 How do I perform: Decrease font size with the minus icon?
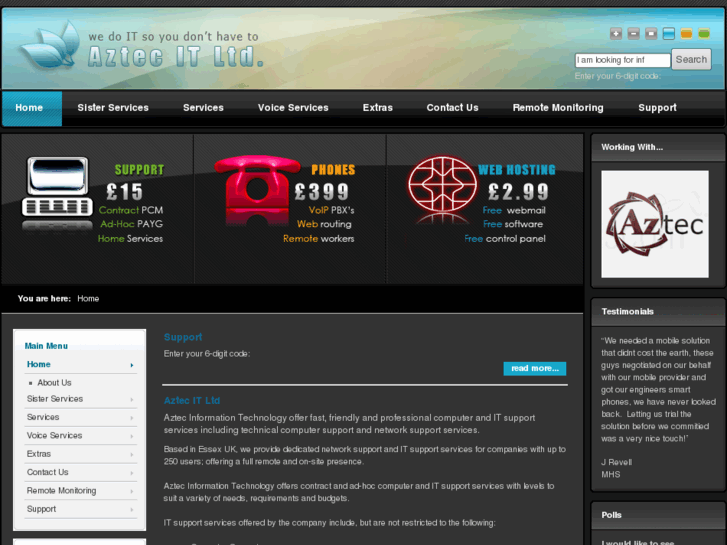633,33
